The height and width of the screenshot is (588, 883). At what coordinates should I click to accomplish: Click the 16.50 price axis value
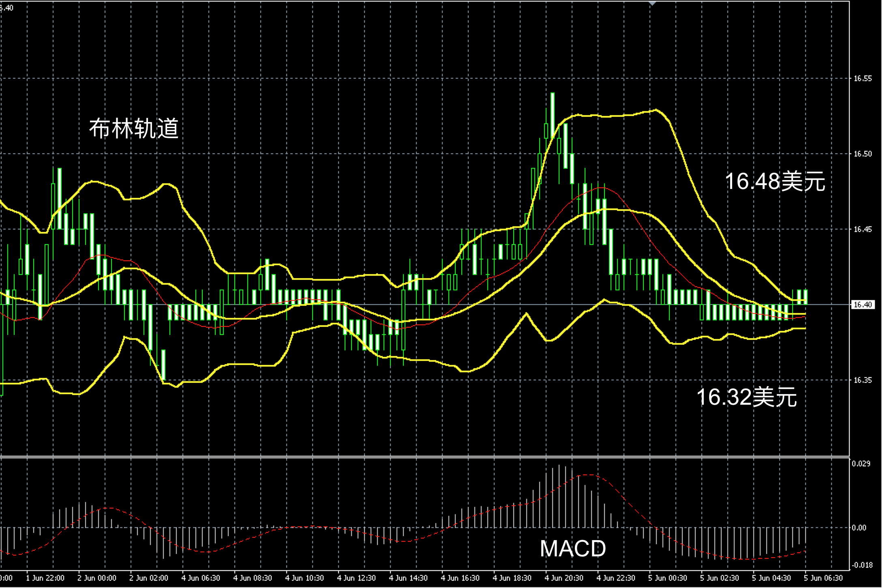(x=862, y=154)
